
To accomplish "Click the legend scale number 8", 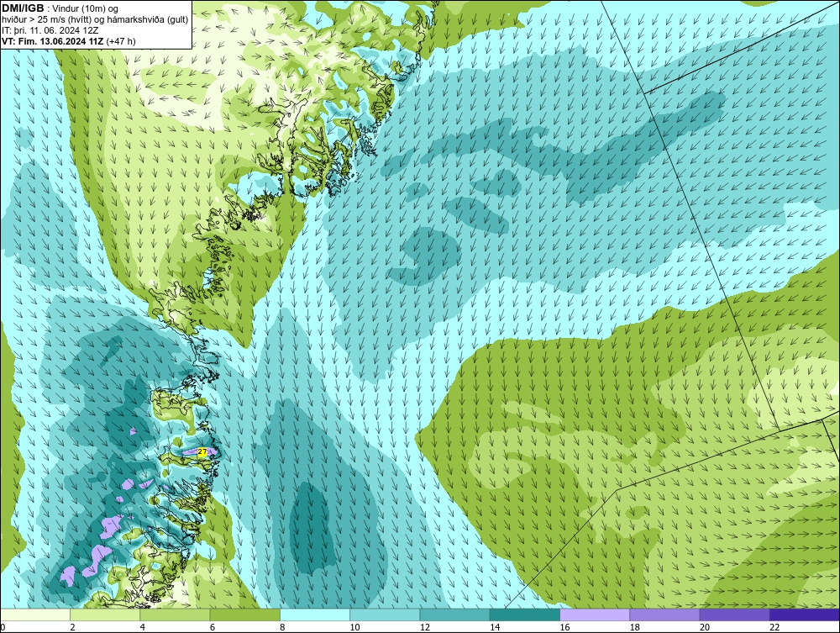I will click(283, 628).
